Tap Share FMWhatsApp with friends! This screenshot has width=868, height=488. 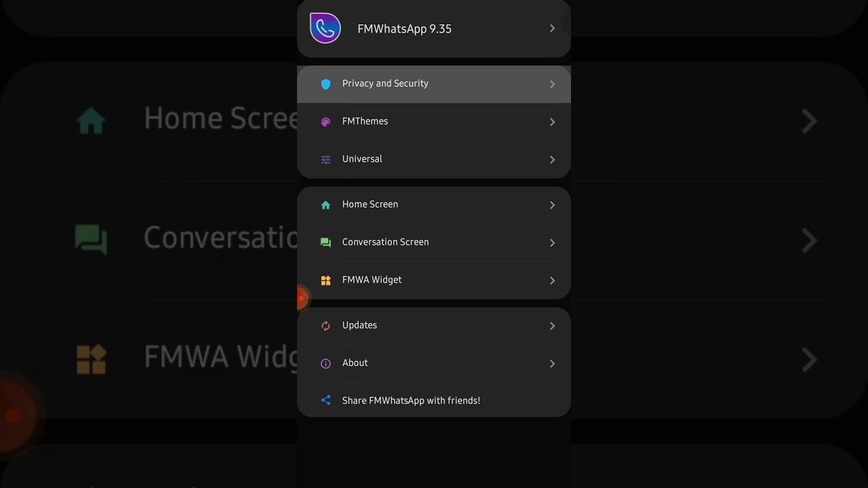[434, 401]
